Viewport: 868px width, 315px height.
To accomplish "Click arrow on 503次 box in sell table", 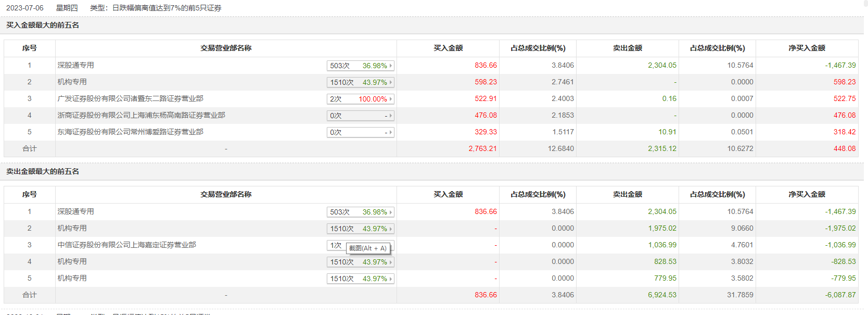I will (391, 212).
